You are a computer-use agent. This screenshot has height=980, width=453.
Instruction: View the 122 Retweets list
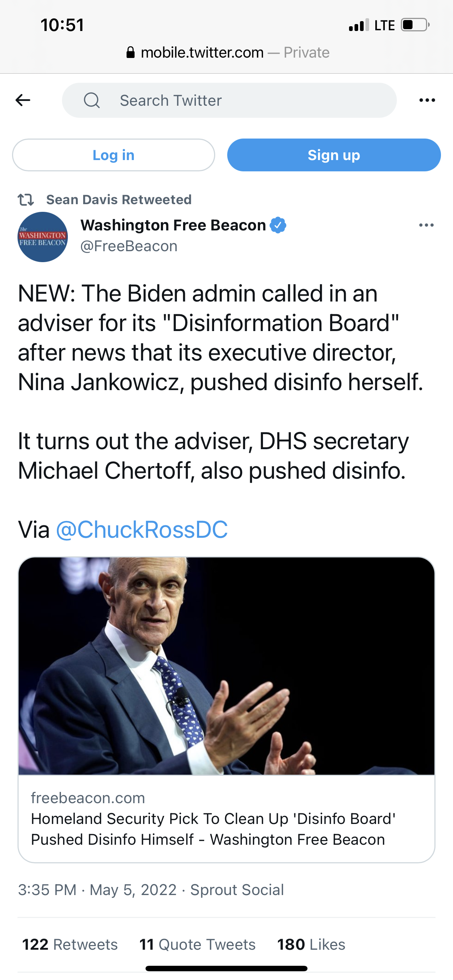tap(70, 944)
